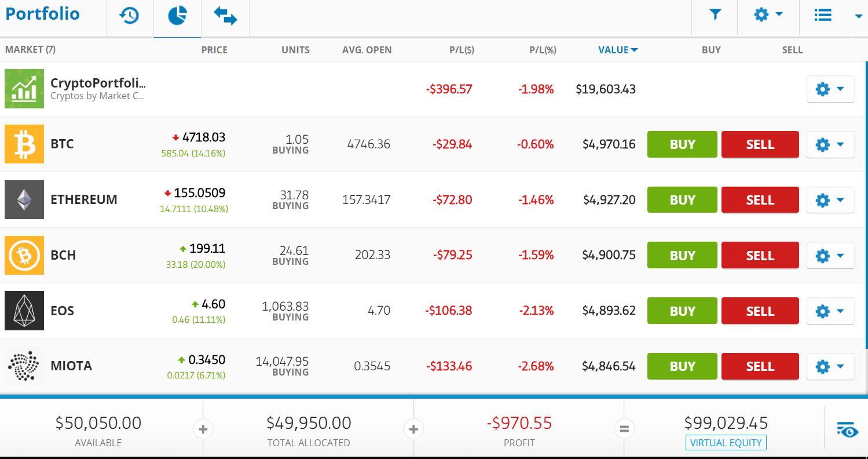Click the BTC loss -$29.84
Viewport: 868px width, 459px height.
point(452,144)
